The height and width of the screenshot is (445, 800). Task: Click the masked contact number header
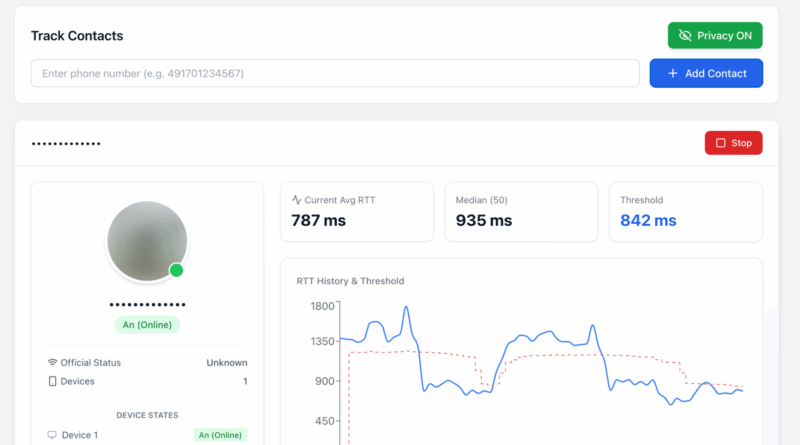pos(66,143)
